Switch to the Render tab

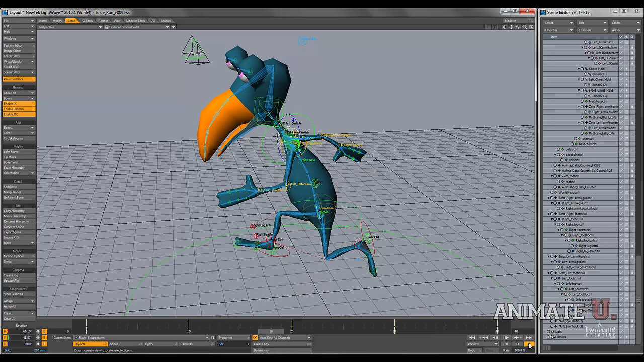(103, 21)
